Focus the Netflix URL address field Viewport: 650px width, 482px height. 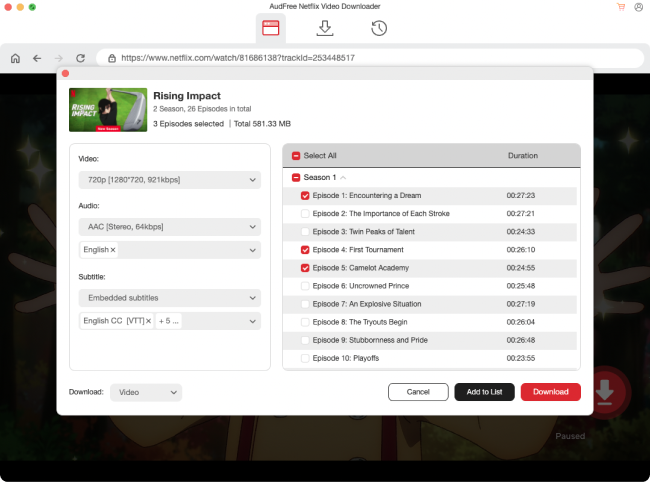tap(370, 58)
